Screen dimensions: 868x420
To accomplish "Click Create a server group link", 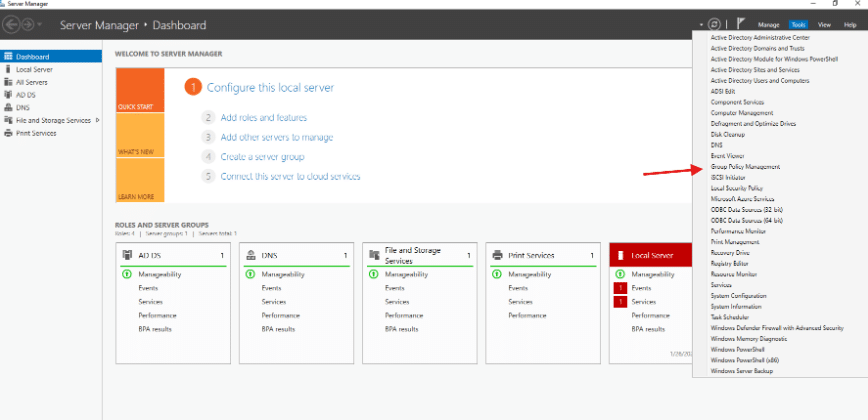I will tap(262, 156).
